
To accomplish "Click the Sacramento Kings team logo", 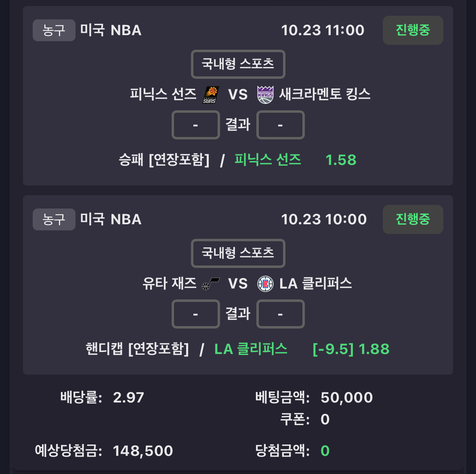I will 265,95.
